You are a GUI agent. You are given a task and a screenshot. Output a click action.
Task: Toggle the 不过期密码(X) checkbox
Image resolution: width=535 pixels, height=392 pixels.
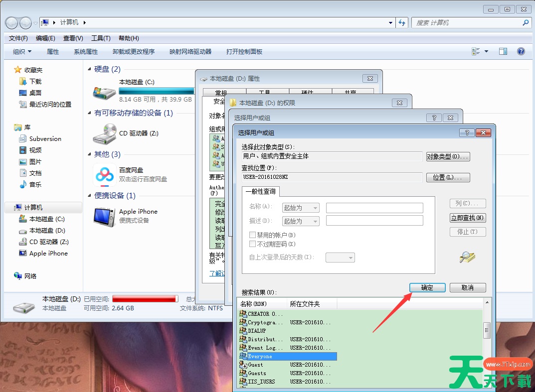pyautogui.click(x=252, y=244)
